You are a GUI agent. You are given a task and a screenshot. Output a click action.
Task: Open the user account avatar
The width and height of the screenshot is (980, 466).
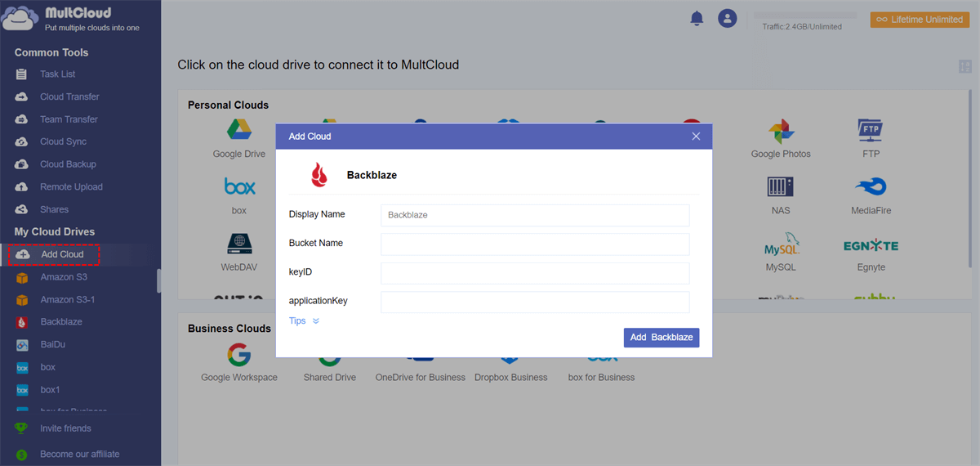pyautogui.click(x=727, y=18)
